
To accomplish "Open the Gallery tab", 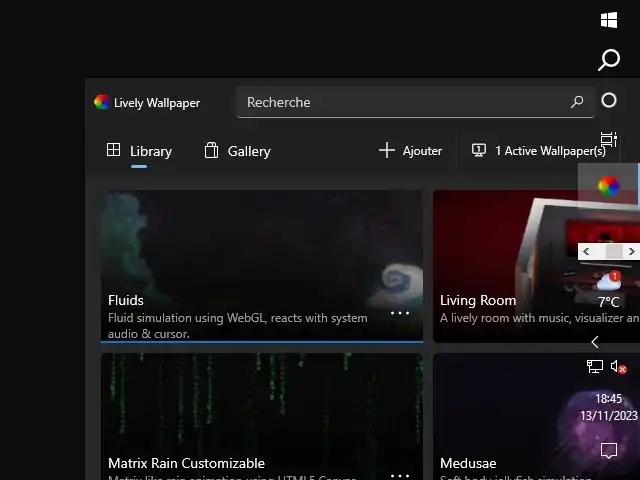I will [237, 151].
